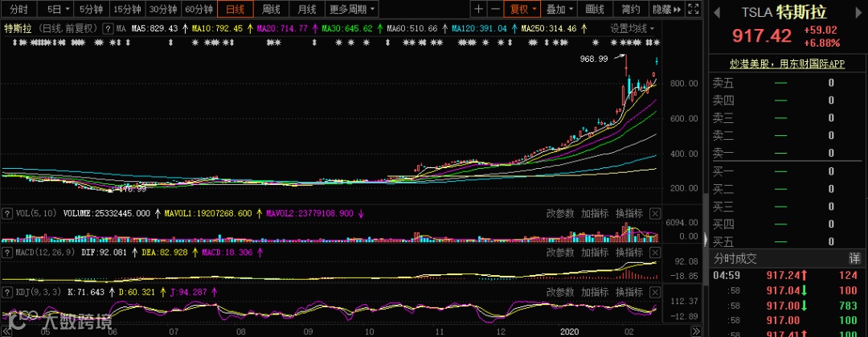Screen dimensions: 868x337
Task: Click 改参数 in the VOL panel
Action: [560, 213]
